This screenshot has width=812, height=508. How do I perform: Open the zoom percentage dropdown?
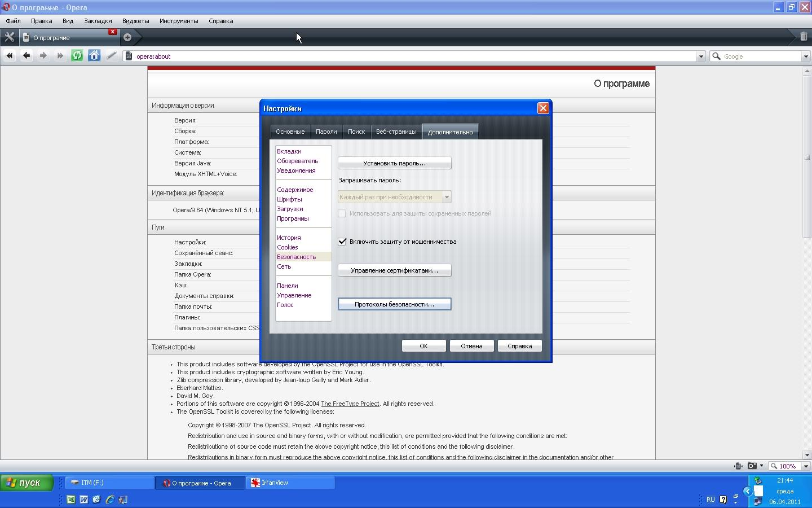pyautogui.click(x=806, y=466)
